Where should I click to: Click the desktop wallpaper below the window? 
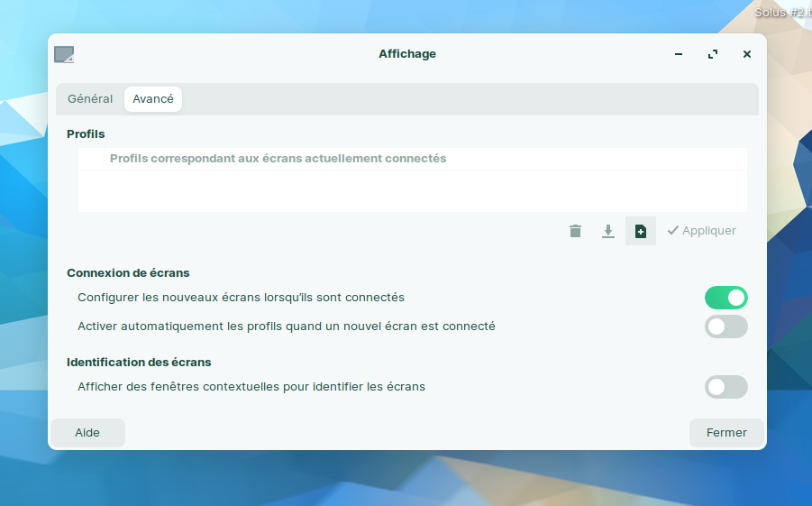pos(406,478)
